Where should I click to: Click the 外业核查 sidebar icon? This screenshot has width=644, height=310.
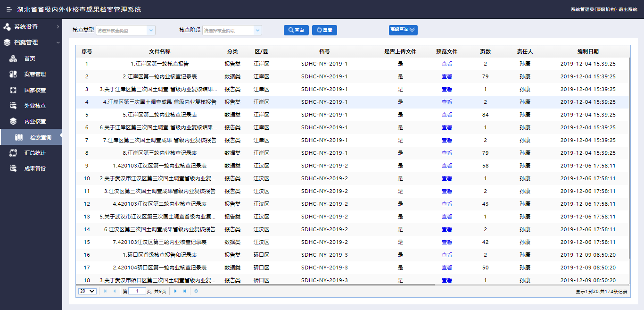tap(13, 106)
